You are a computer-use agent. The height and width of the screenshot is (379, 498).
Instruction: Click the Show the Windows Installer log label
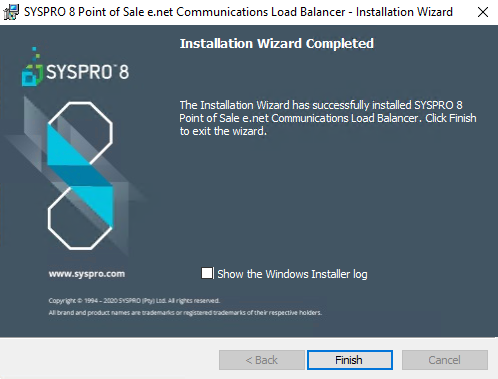[292, 274]
